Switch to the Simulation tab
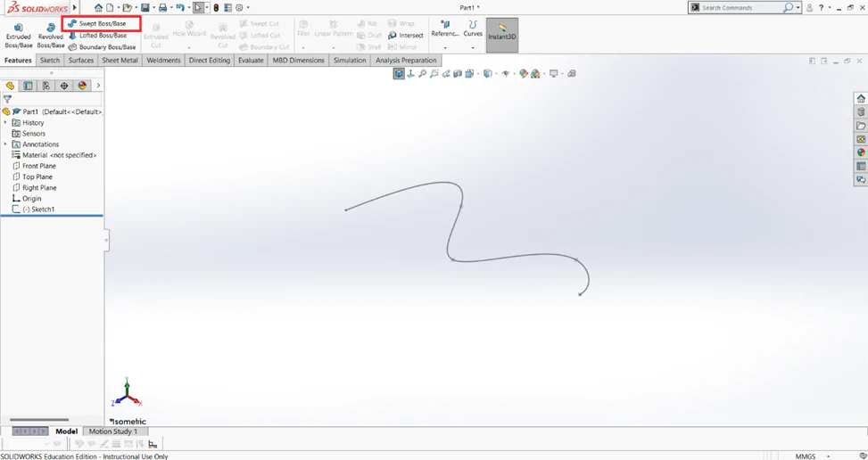 point(350,61)
